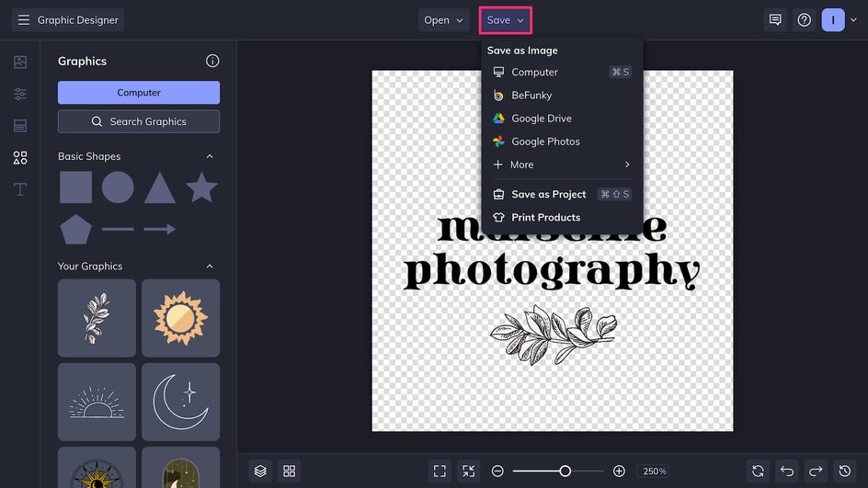
Task: Open the hamburger menu next to Graphic Designer
Action: pos(23,20)
